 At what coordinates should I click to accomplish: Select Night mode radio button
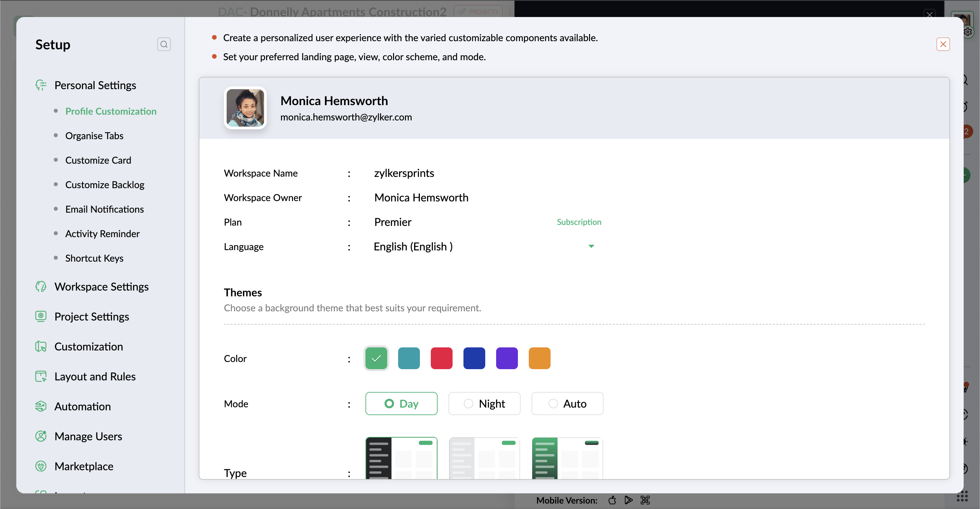coord(468,403)
